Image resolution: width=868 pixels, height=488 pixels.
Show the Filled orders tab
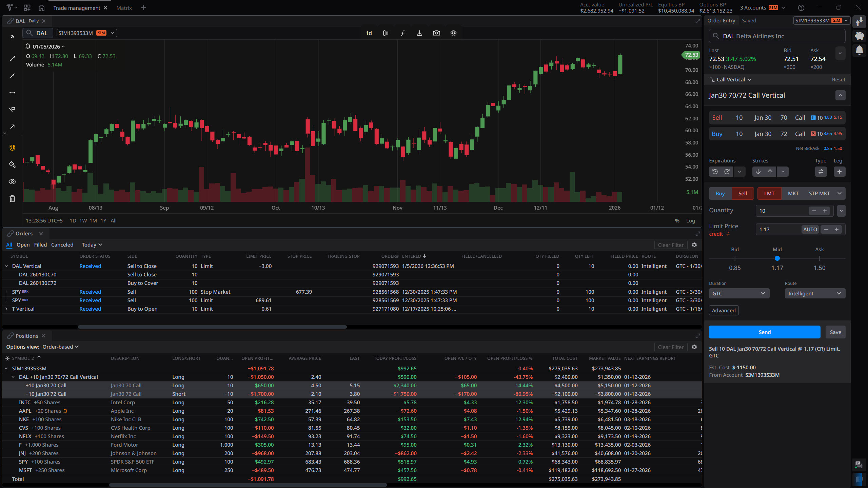(40, 245)
